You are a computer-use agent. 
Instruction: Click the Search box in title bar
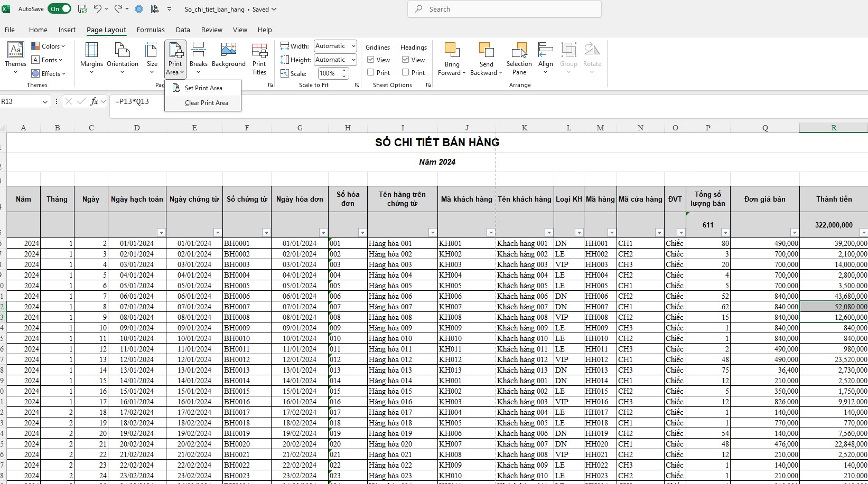[505, 9]
